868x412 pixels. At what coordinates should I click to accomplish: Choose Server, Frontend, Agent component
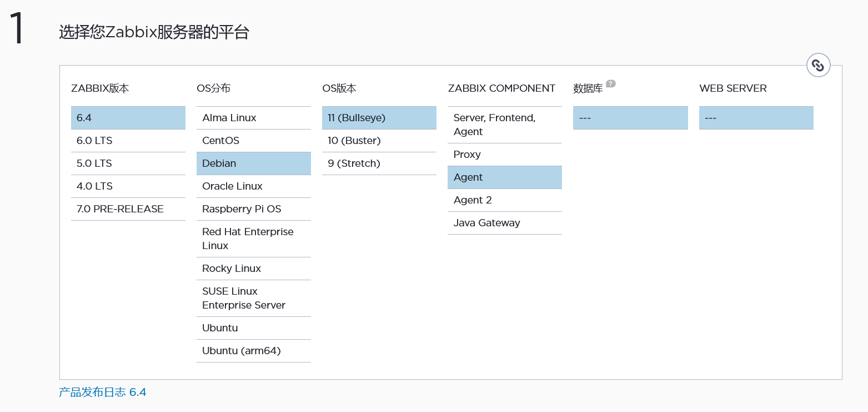click(x=504, y=125)
